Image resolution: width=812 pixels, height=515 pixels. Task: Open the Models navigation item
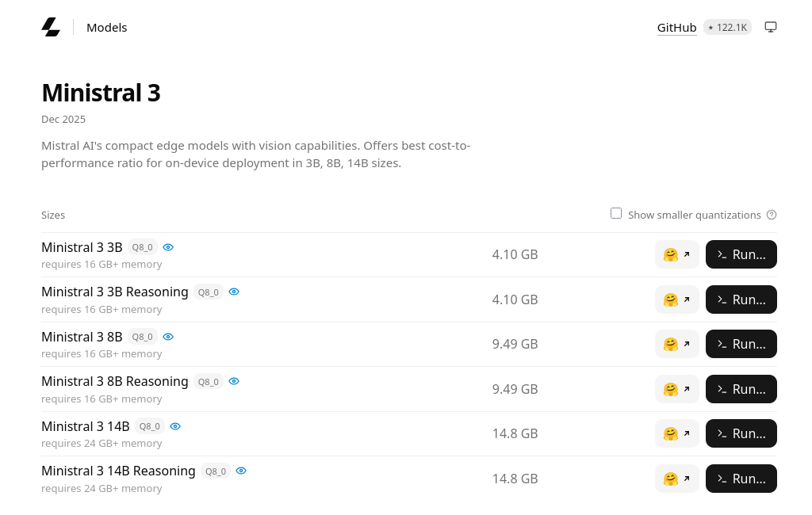click(107, 28)
